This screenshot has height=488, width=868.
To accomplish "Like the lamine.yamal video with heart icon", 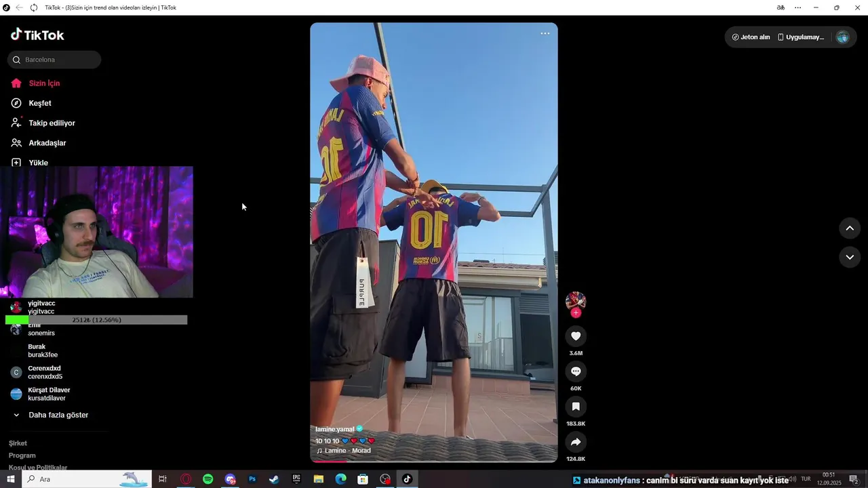I will coord(576,336).
